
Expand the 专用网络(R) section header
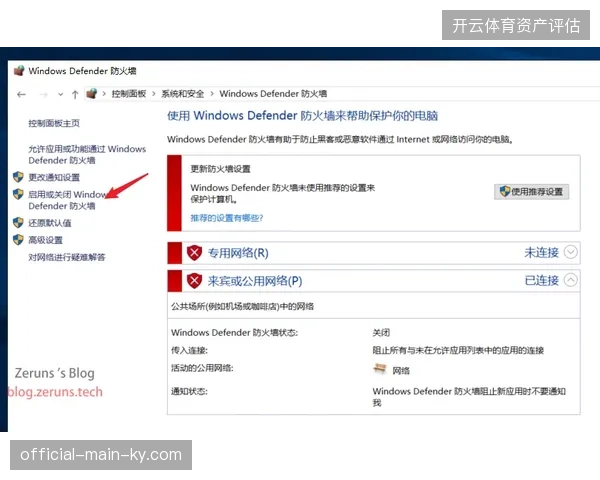tap(374, 253)
